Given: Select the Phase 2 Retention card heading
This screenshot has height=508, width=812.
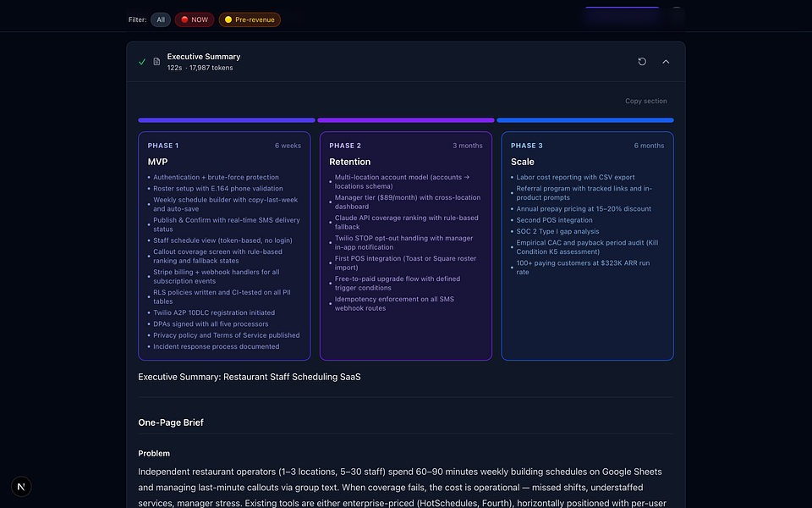Looking at the screenshot, I should (x=349, y=162).
